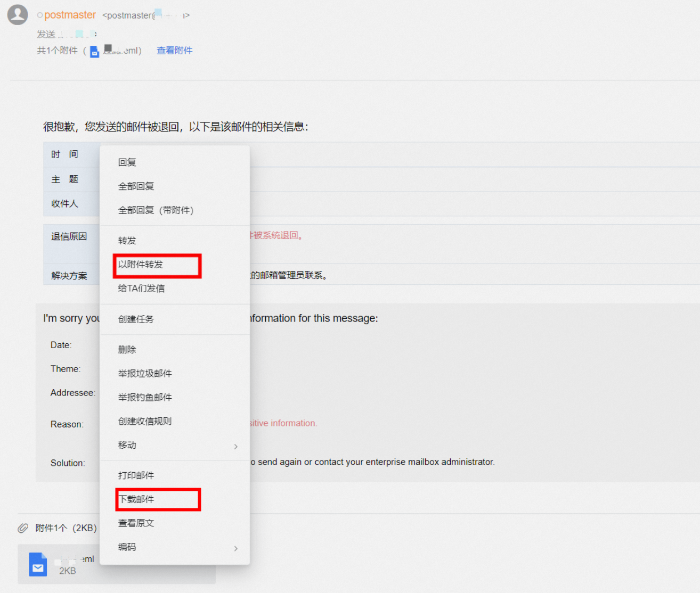Select 回复 from the context menu
Image resolution: width=700 pixels, height=593 pixels.
pyautogui.click(x=127, y=162)
